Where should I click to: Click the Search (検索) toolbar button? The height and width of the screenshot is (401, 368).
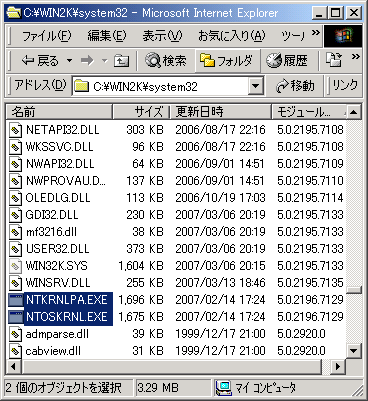click(166, 61)
